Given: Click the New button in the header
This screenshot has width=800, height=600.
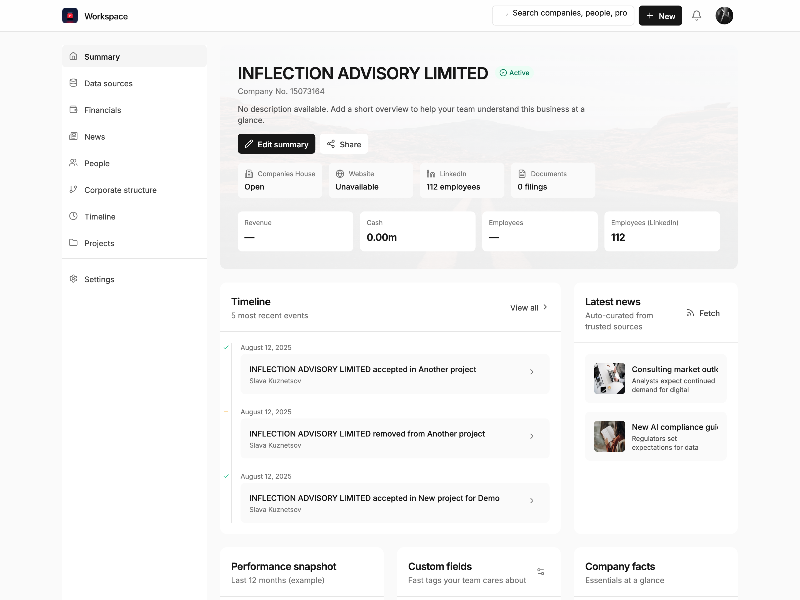Looking at the screenshot, I should coord(660,16).
